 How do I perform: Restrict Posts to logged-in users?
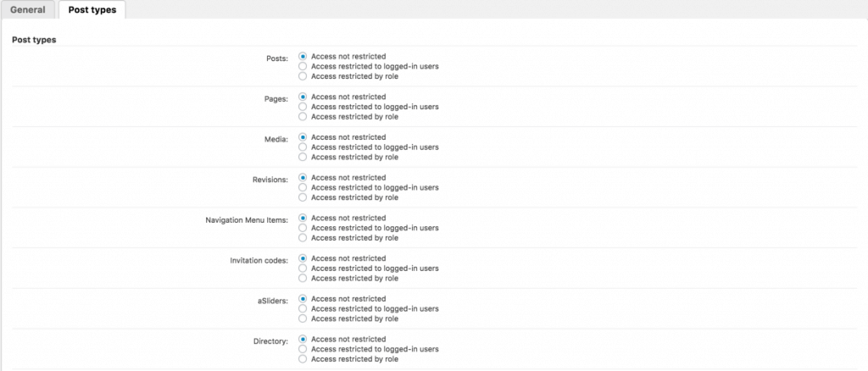pos(303,66)
